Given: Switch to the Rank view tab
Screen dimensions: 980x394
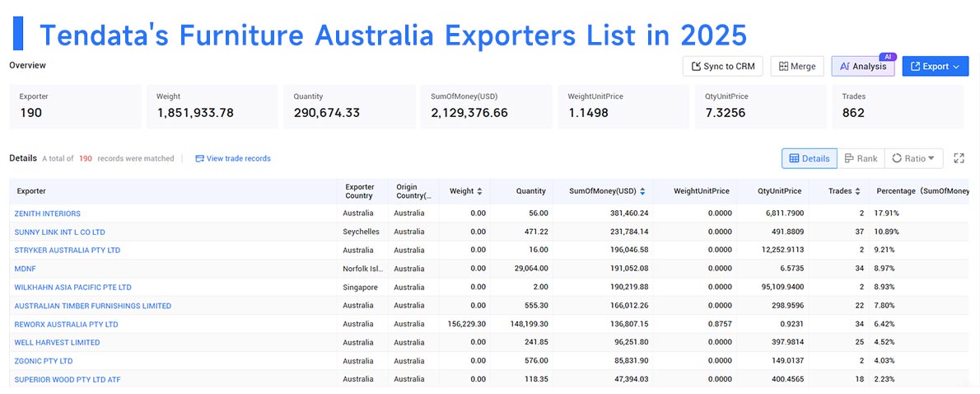Looking at the screenshot, I should click(861, 159).
